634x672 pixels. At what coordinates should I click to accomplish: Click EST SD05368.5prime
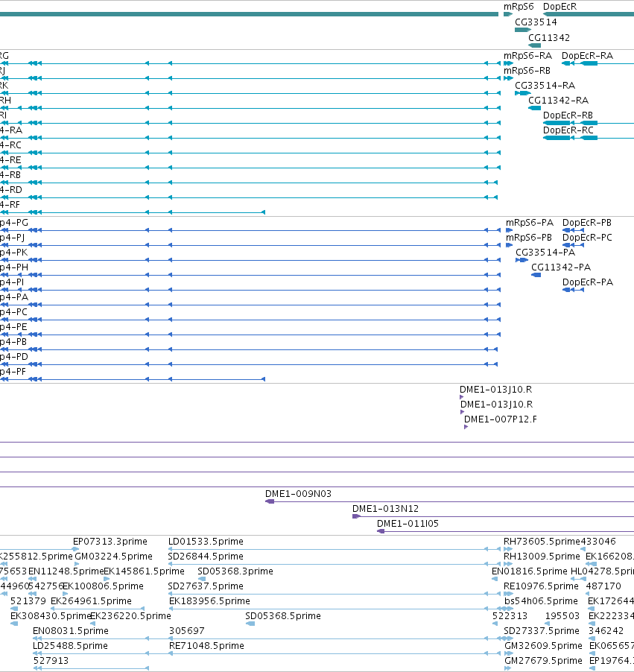[283, 616]
